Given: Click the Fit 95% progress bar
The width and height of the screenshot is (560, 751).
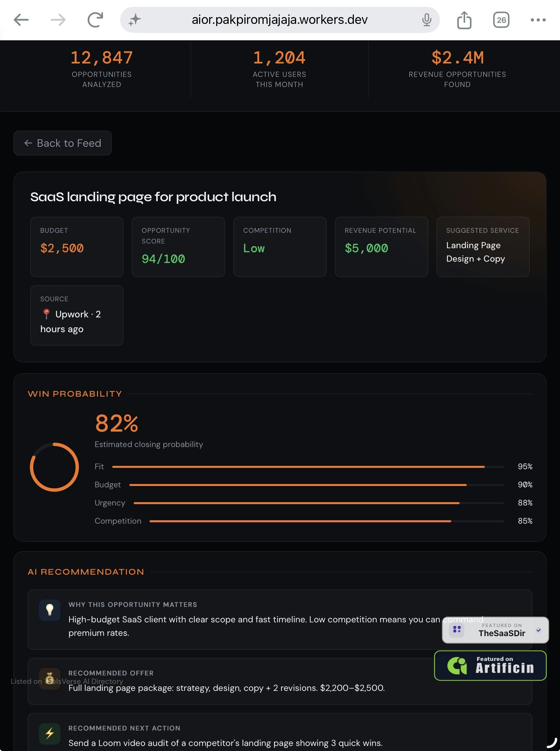Looking at the screenshot, I should pos(308,467).
